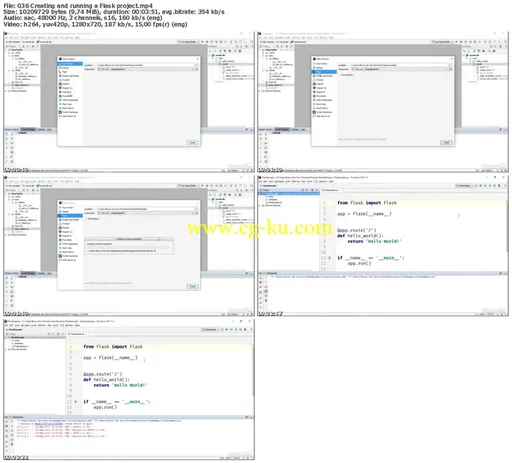Click Create button in second frame's dialog
This screenshot has height=463, width=512.
[x=446, y=142]
